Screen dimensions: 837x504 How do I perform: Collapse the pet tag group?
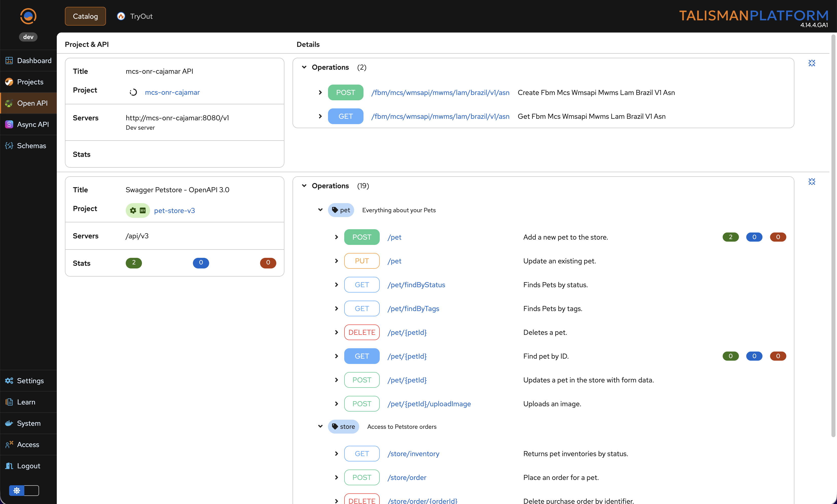click(x=320, y=210)
